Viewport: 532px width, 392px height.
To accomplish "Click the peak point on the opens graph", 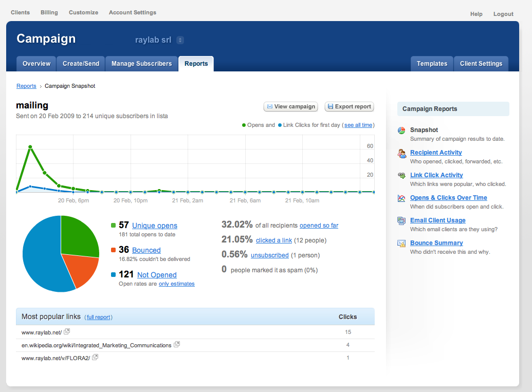I will [x=30, y=147].
